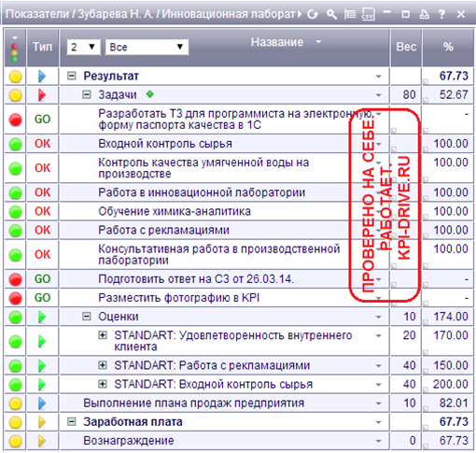Collapse the Заработная плата section
Screen dimensions: 476x453
click(72, 422)
